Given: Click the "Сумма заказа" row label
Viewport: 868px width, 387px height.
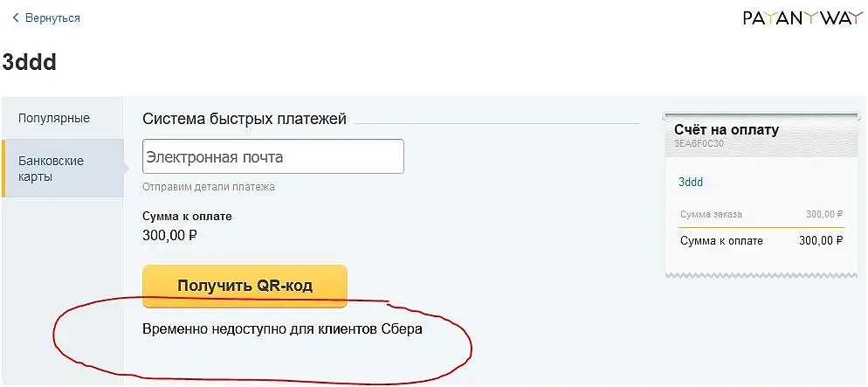Looking at the screenshot, I should [710, 214].
